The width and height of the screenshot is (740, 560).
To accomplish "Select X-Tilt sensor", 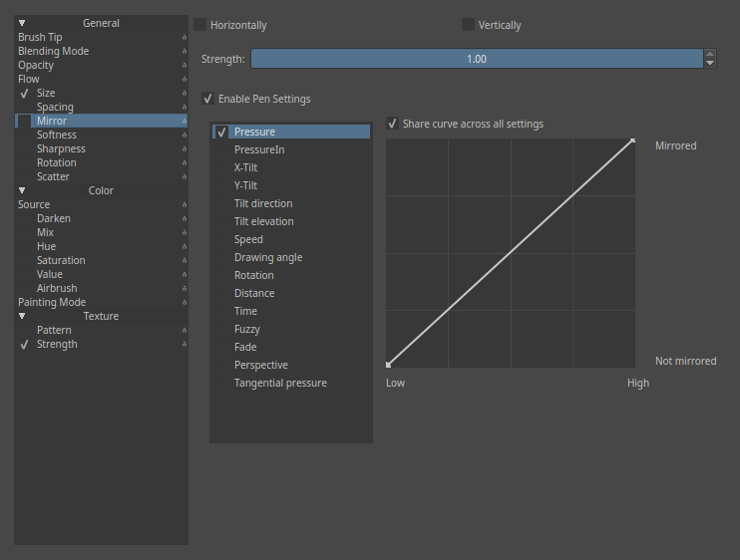I will point(246,167).
